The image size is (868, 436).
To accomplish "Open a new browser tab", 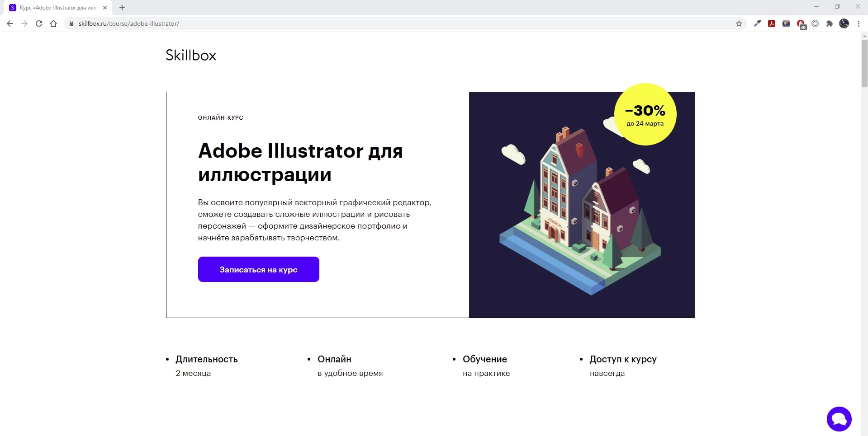I will pyautogui.click(x=122, y=8).
